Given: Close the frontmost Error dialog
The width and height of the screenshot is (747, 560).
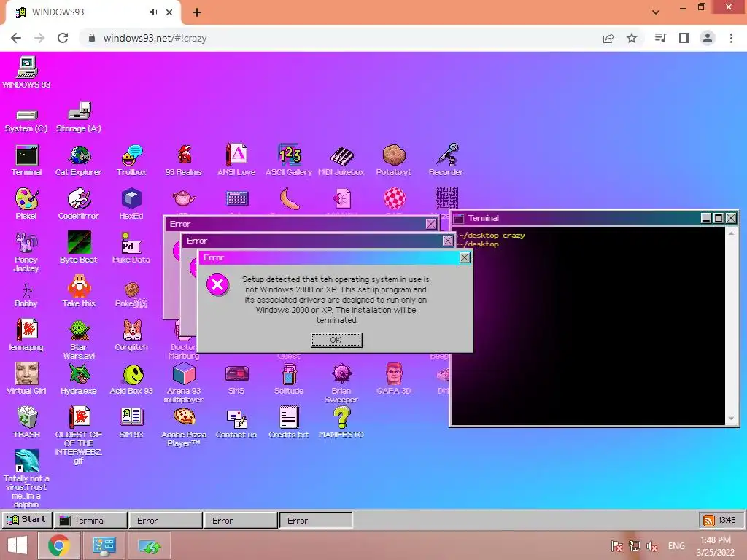Looking at the screenshot, I should 465,257.
